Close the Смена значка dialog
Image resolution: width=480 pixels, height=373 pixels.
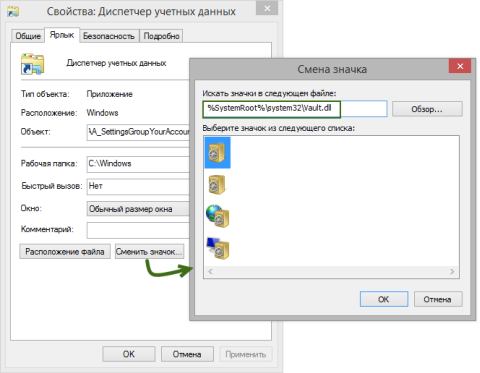(460, 66)
